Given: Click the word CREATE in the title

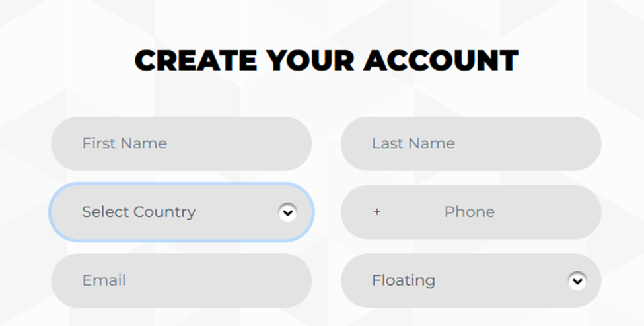Looking at the screenshot, I should tap(196, 61).
